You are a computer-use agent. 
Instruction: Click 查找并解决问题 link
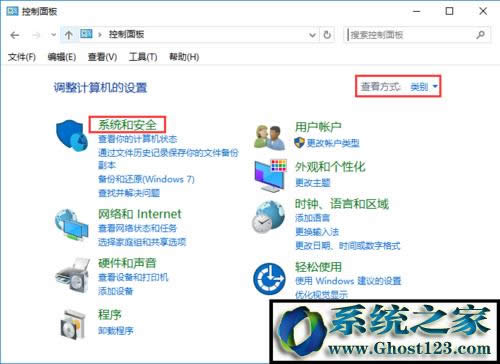pos(129,193)
